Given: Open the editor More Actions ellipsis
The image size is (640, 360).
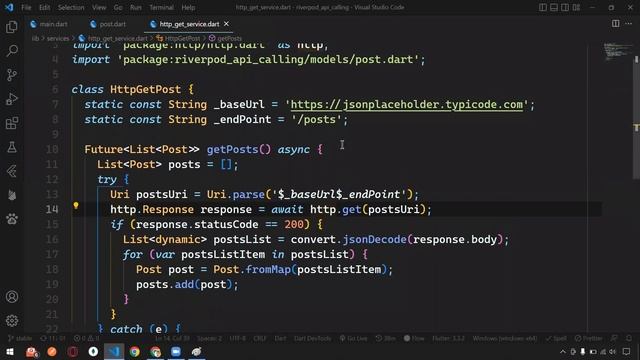Looking at the screenshot, I should pos(629,24).
